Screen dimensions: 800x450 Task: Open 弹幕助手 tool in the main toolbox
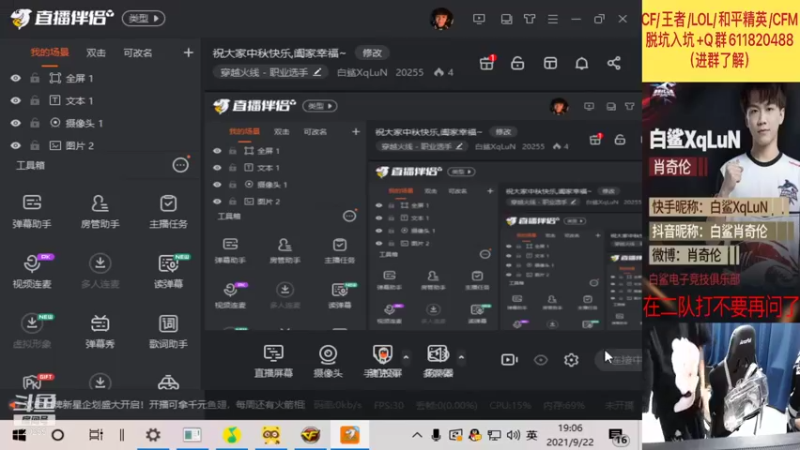32,211
